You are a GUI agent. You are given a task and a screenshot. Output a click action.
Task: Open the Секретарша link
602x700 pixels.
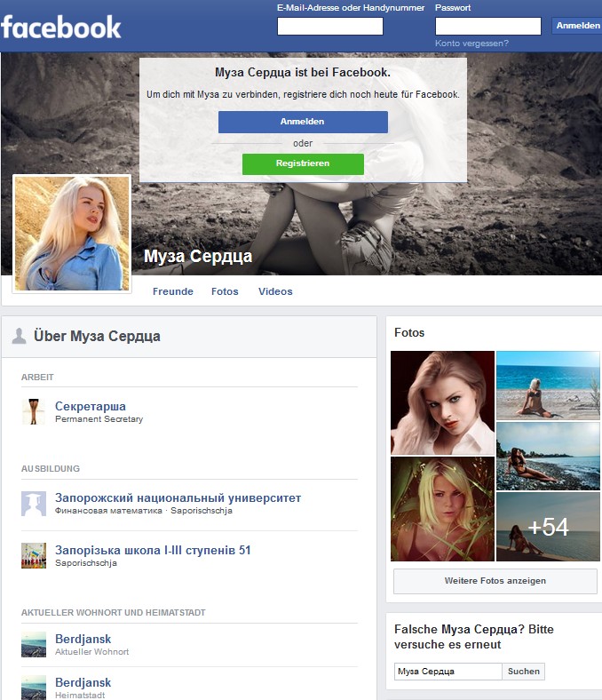[91, 406]
